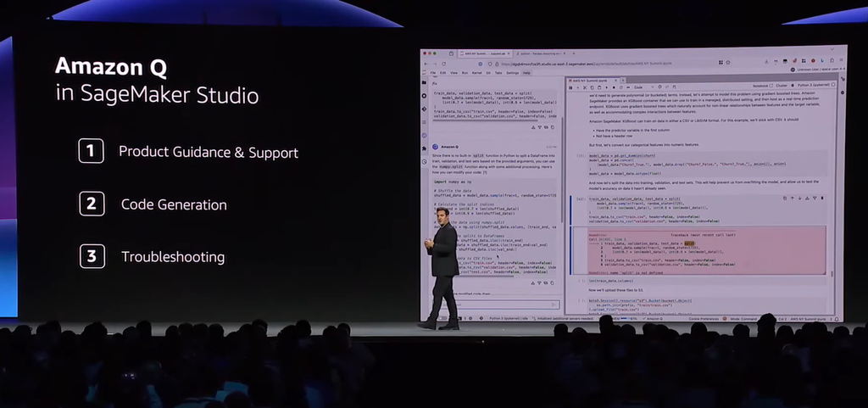Copy the lower Amazon Q code snippet

pos(553,283)
